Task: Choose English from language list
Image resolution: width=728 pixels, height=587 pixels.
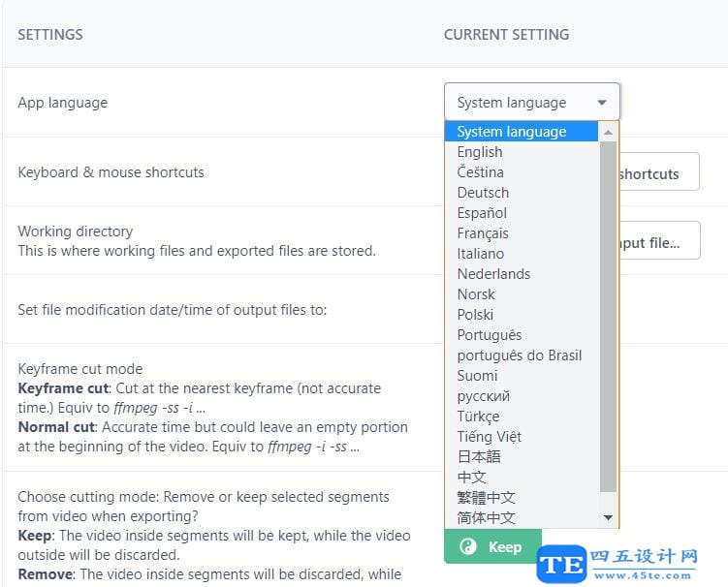Action: pyautogui.click(x=480, y=152)
